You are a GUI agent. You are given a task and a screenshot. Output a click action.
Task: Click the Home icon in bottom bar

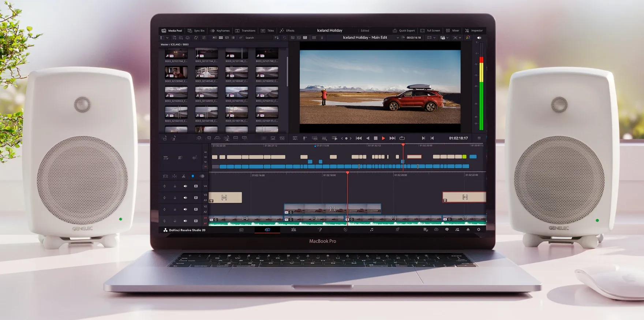pyautogui.click(x=468, y=230)
